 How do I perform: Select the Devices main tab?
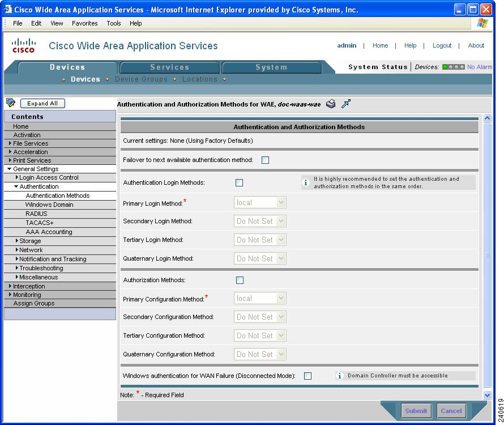coord(67,67)
